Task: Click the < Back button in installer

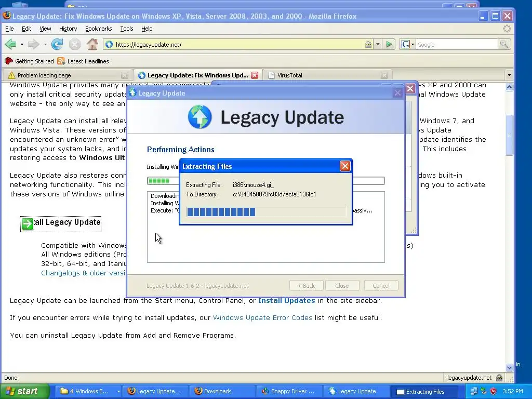Action: [306, 286]
